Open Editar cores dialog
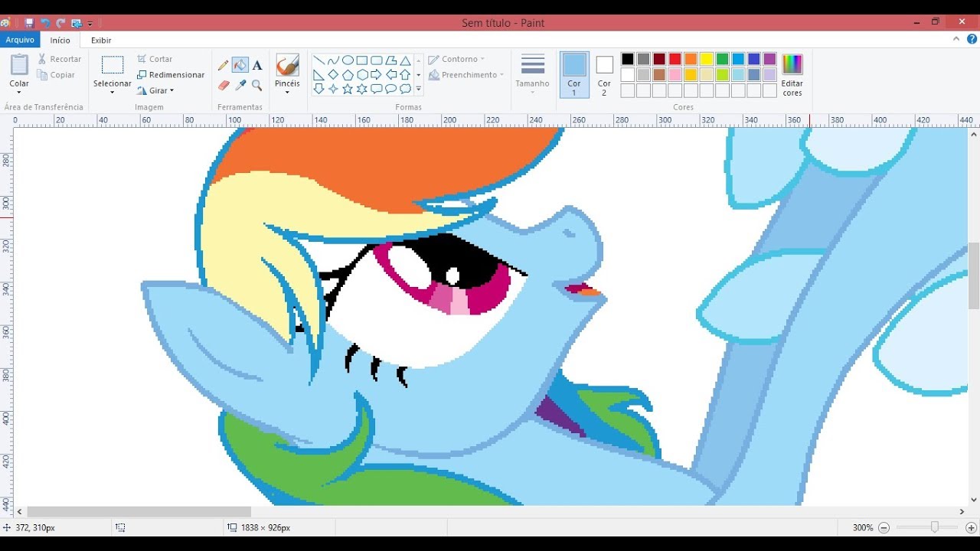 pos(792,75)
